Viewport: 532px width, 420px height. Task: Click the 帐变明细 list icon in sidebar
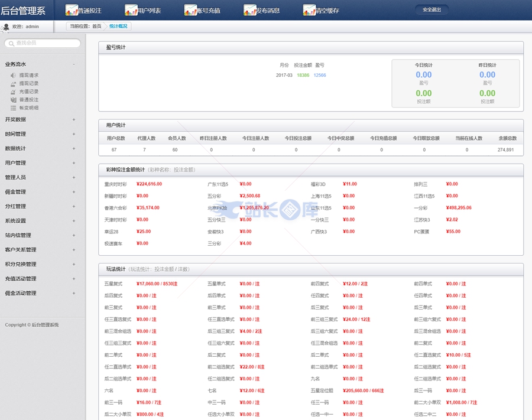pos(14,108)
